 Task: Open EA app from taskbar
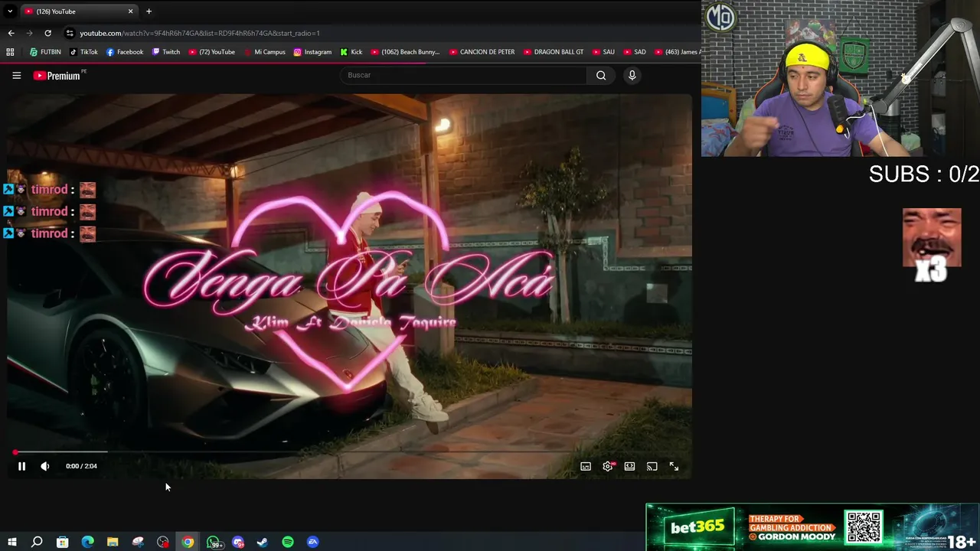click(x=313, y=542)
